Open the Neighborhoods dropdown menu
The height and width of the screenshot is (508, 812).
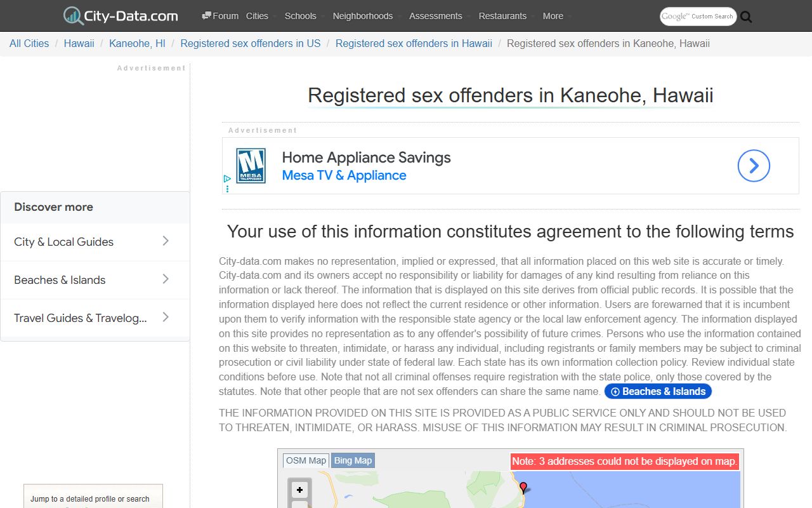tap(363, 16)
